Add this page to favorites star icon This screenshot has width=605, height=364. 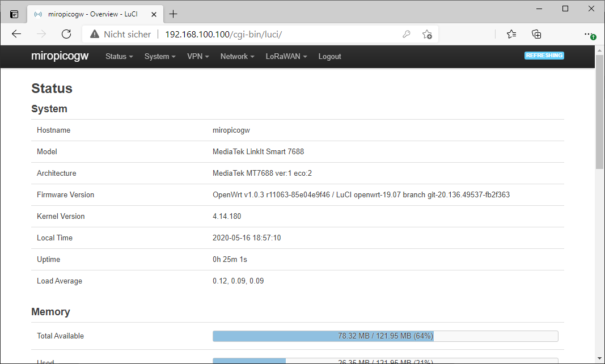click(427, 34)
